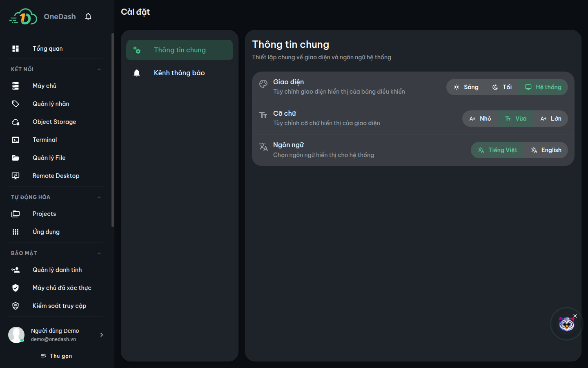Switch language to English
588x368 pixels.
546,150
